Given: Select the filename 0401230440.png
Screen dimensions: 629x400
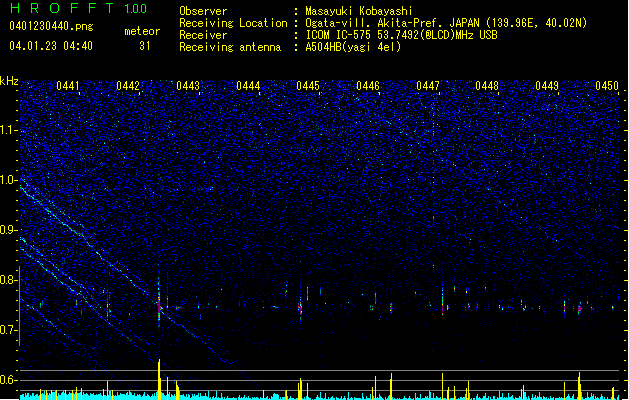Looking at the screenshot, I should [x=51, y=26].
